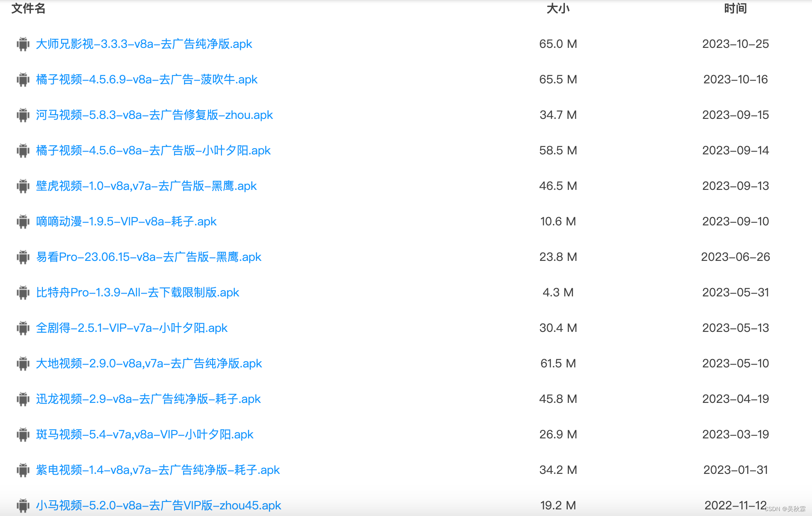Click the Android icon beside 大师兄影视 apk
The width and height of the screenshot is (812, 516).
tap(23, 44)
